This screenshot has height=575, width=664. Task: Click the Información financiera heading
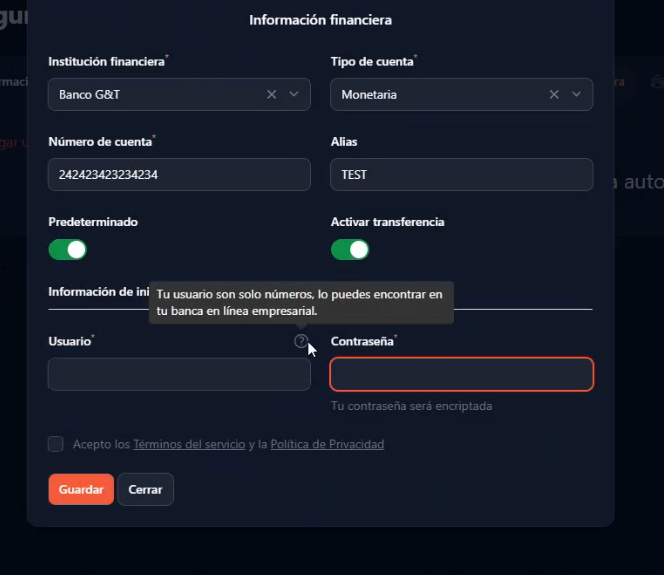tap(321, 20)
